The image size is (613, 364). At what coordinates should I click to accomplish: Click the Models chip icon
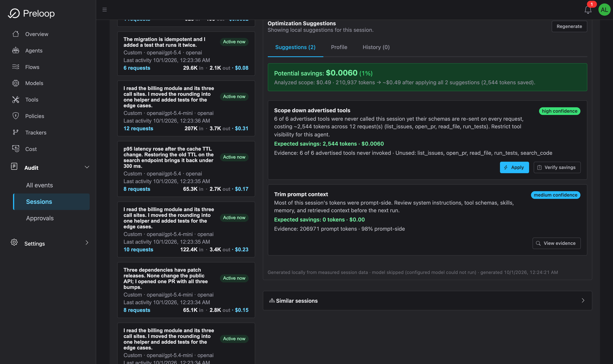(16, 83)
